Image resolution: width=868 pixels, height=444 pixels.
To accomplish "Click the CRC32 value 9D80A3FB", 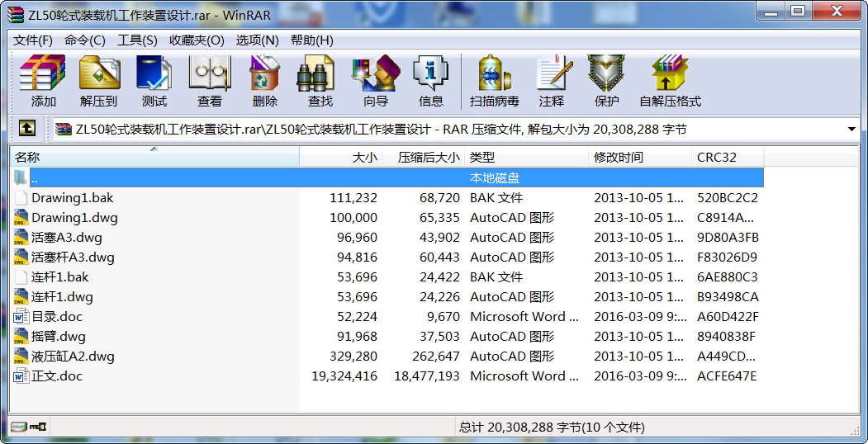I will 728,237.
